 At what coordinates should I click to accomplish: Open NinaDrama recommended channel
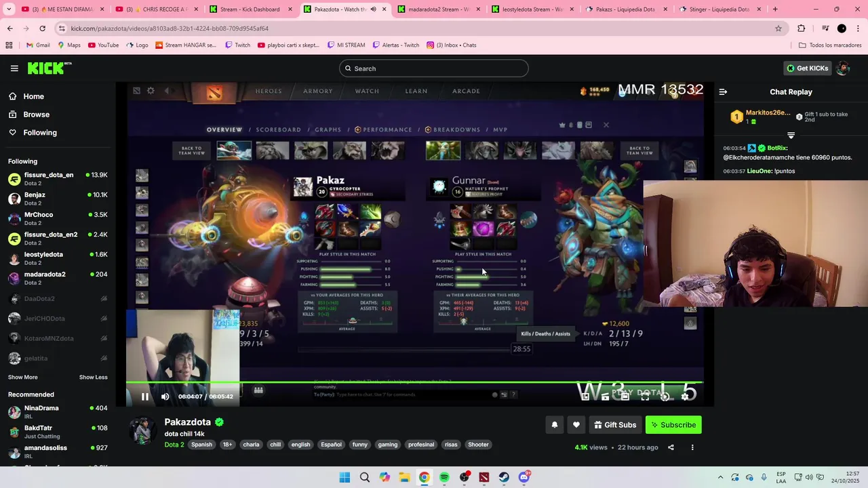(58, 412)
